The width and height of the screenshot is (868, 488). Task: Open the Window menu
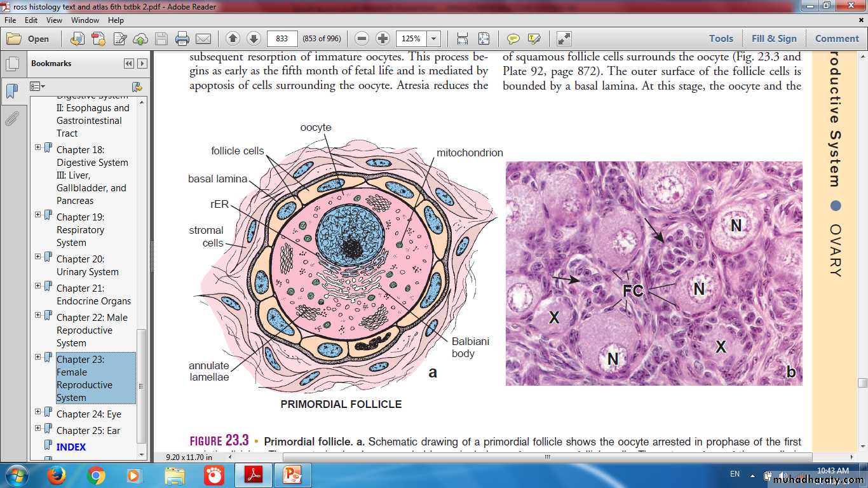click(x=85, y=20)
